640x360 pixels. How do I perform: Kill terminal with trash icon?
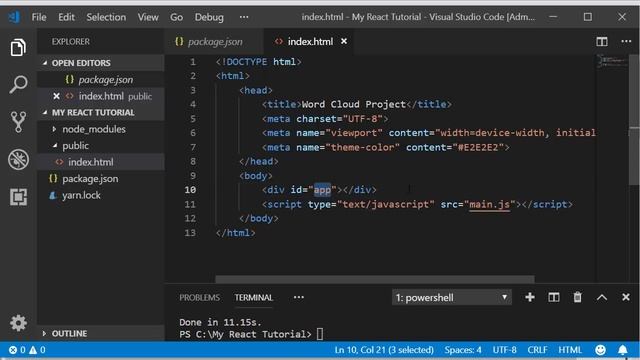click(577, 297)
